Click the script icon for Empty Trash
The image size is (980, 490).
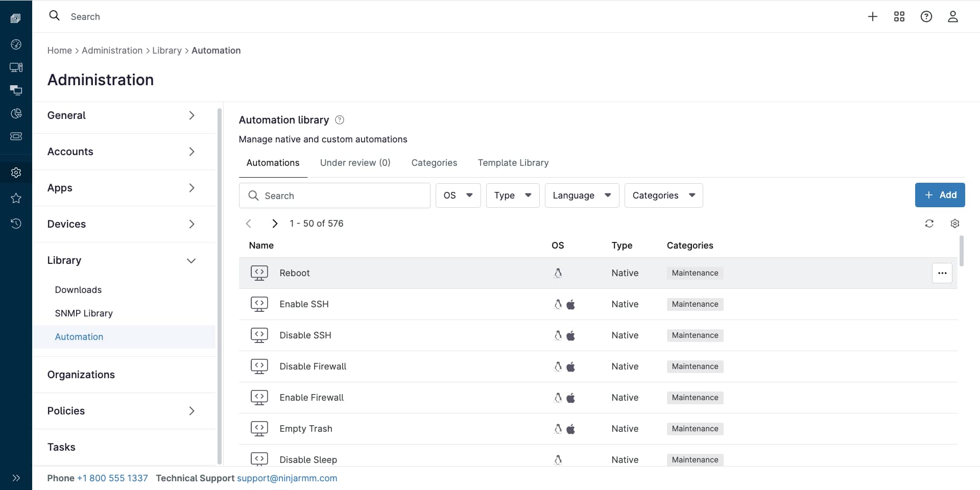pos(259,429)
